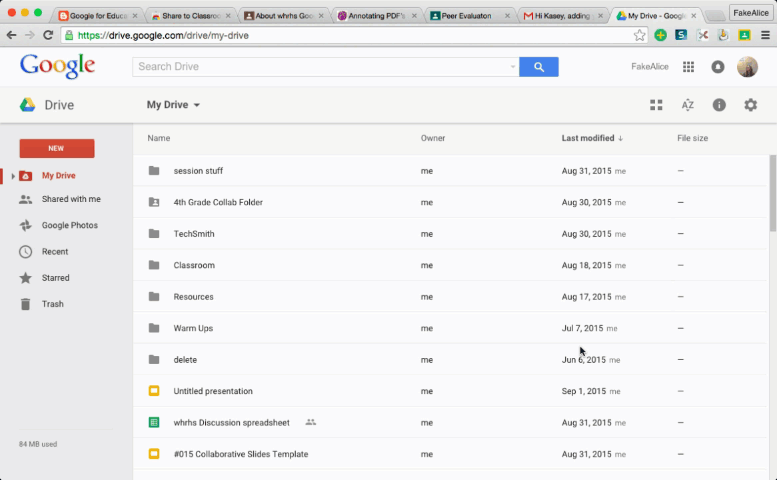Switch to grid view layout
This screenshot has height=480, width=777.
656,105
